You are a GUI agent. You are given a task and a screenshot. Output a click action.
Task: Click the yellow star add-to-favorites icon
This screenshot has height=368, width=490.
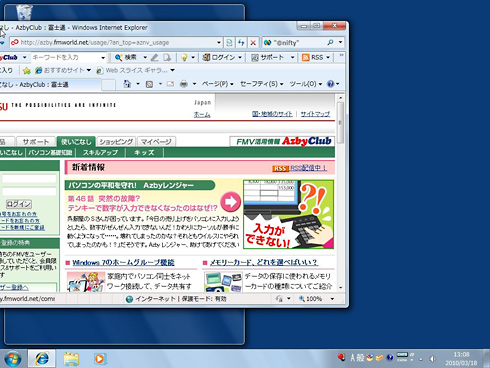(27, 70)
